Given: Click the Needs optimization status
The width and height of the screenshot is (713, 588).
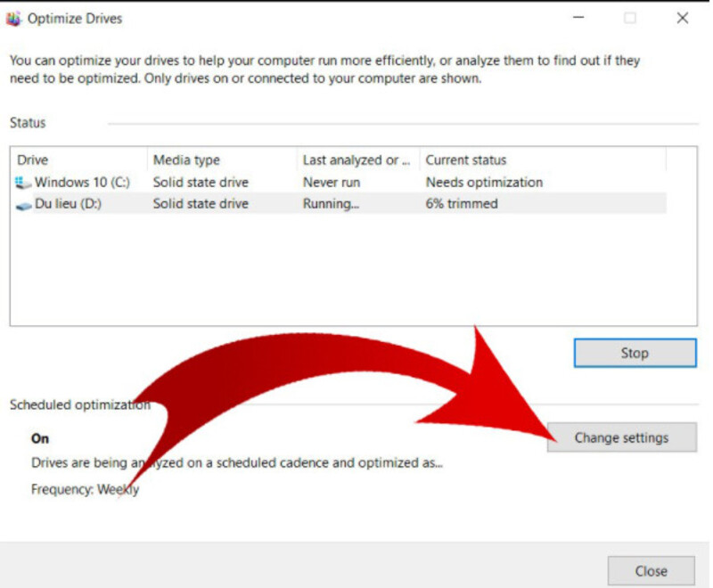Looking at the screenshot, I should pyautogui.click(x=484, y=183).
